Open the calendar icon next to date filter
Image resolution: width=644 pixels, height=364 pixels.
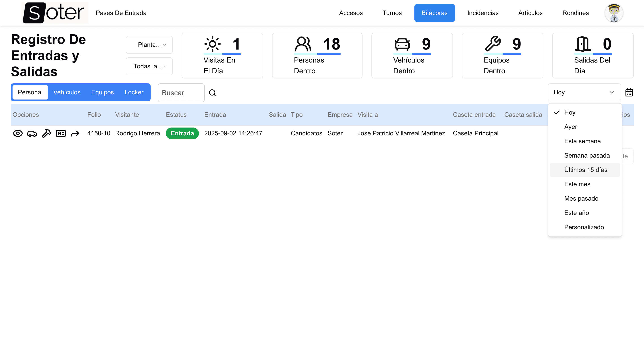coord(629,92)
